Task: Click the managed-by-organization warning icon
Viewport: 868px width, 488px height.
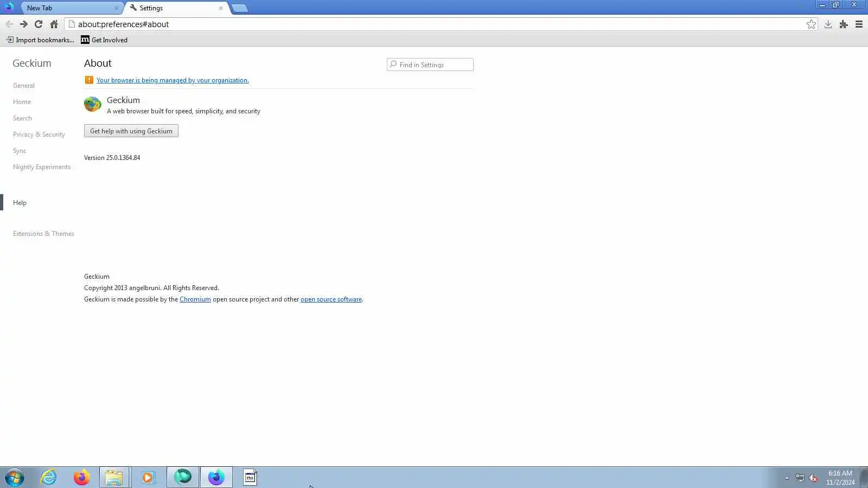Action: point(89,80)
